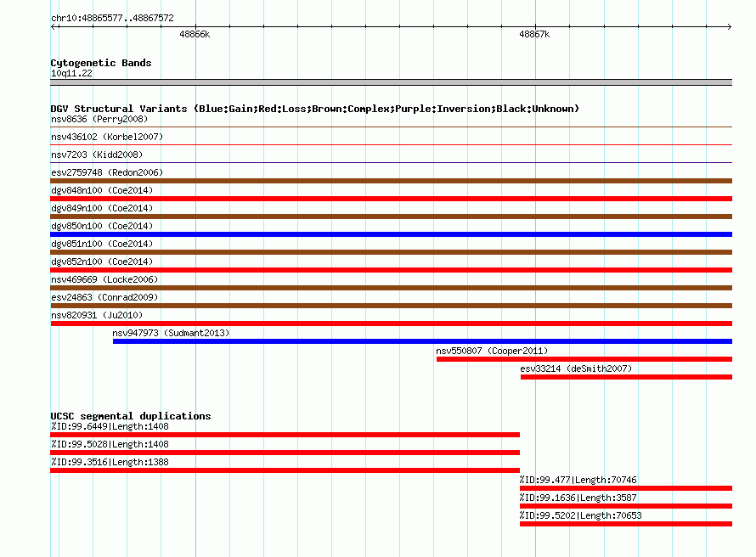Click the red dgv852n100 loss bar

(391, 270)
